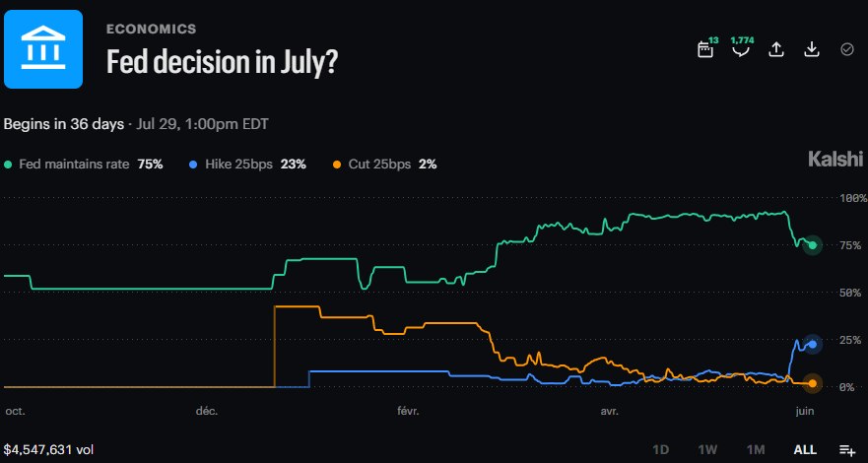Viewport: 868px width, 463px height.
Task: Click the Kalshi logo on the chart
Action: [x=835, y=160]
